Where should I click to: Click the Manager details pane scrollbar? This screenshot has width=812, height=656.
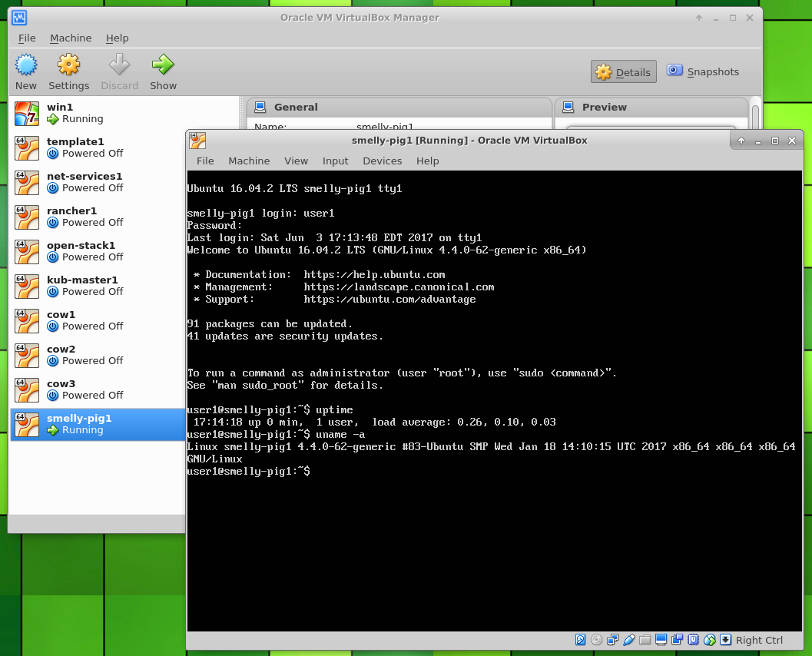tap(756, 117)
